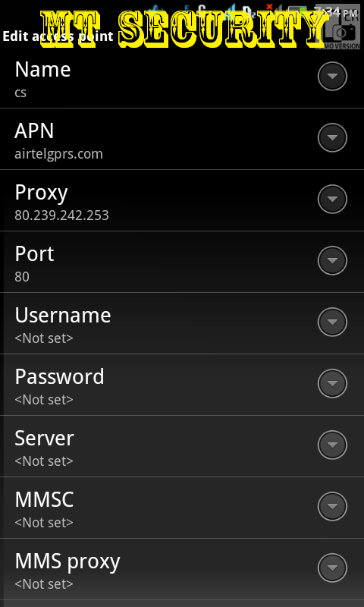Viewport: 364px width, 607px height.
Task: Expand the Server setting dropdown arrow
Action: (332, 445)
